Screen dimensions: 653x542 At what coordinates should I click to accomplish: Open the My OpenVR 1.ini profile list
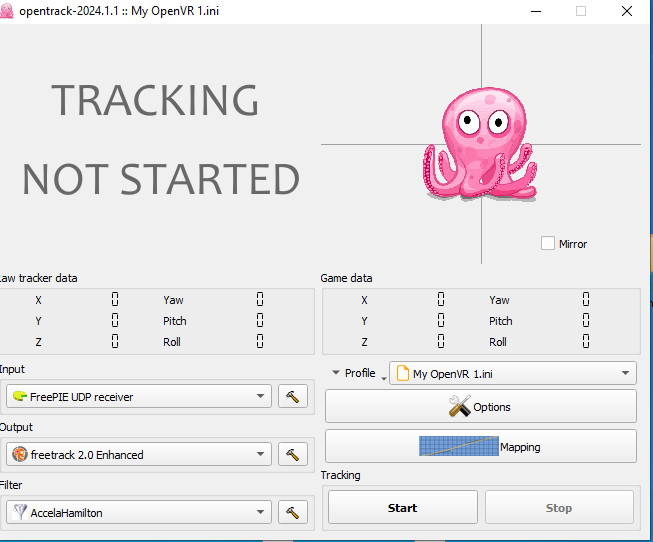512,373
